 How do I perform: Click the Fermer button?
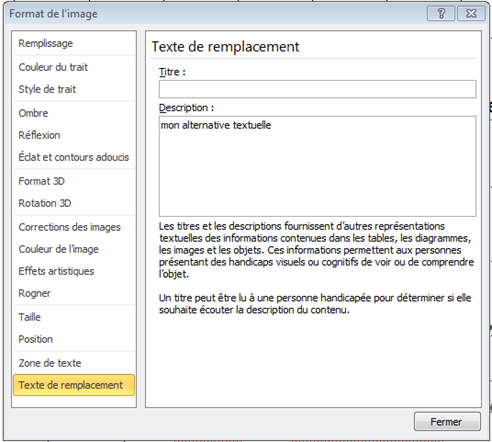pyautogui.click(x=447, y=422)
